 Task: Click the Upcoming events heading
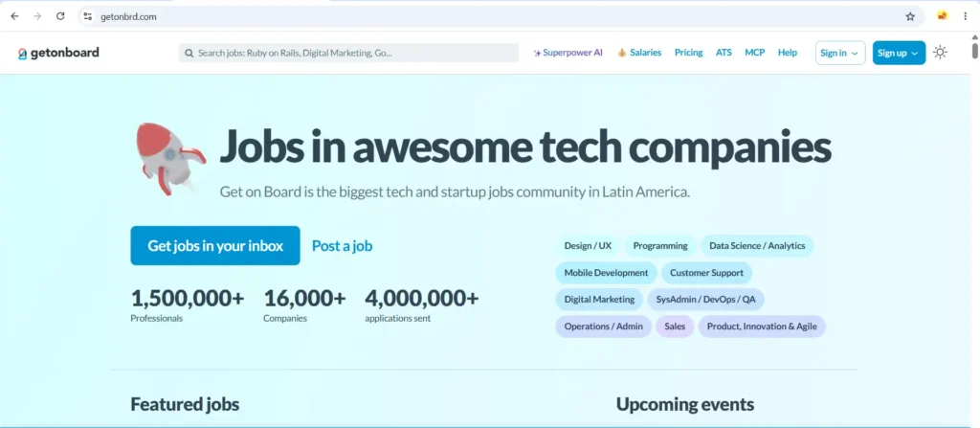(685, 405)
